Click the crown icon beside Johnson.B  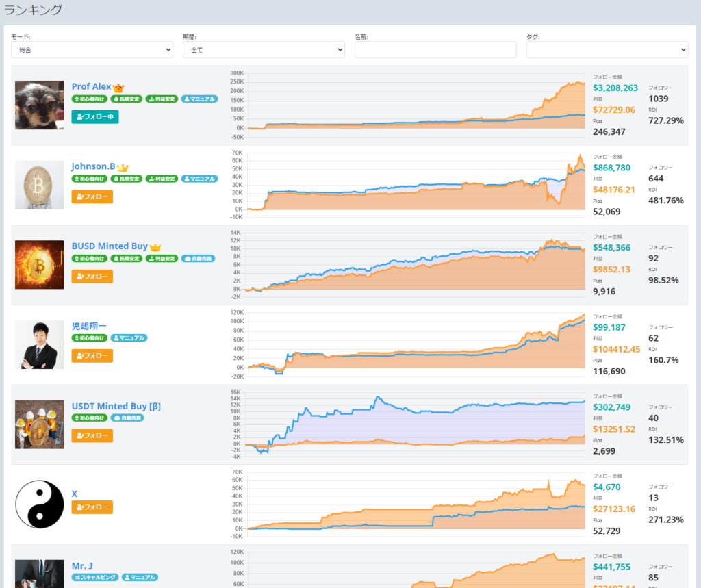click(x=123, y=168)
